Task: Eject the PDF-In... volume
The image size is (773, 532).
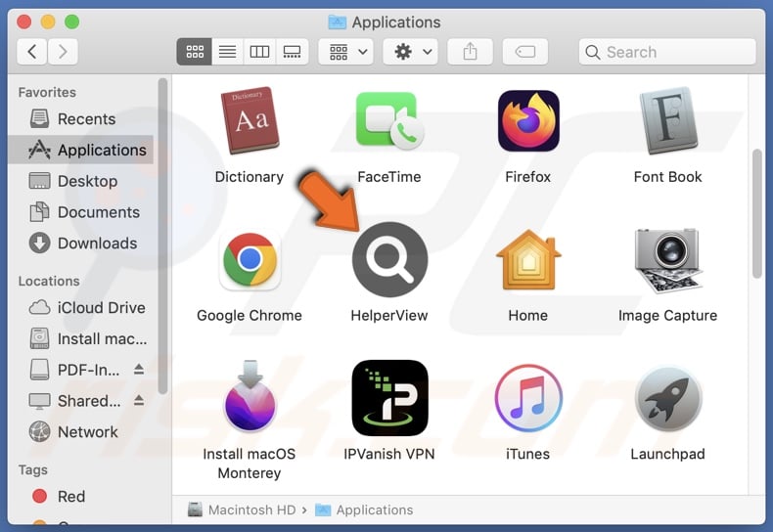Action: [139, 370]
